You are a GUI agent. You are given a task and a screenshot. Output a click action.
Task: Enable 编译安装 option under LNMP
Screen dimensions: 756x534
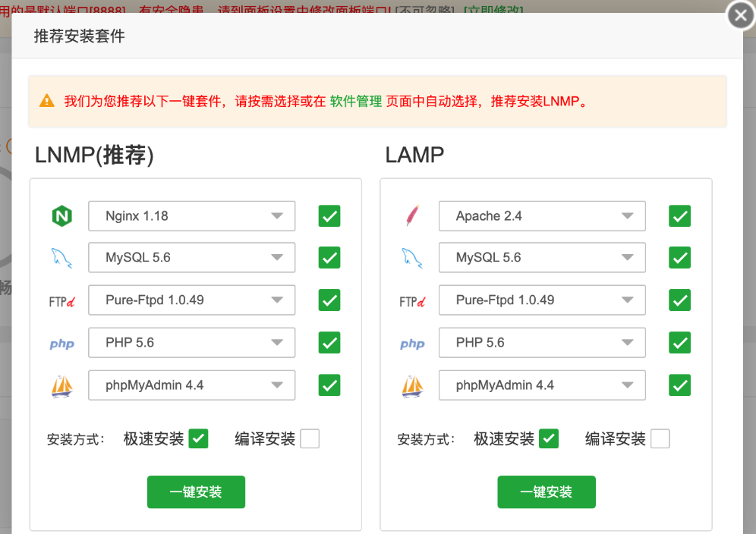(310, 438)
